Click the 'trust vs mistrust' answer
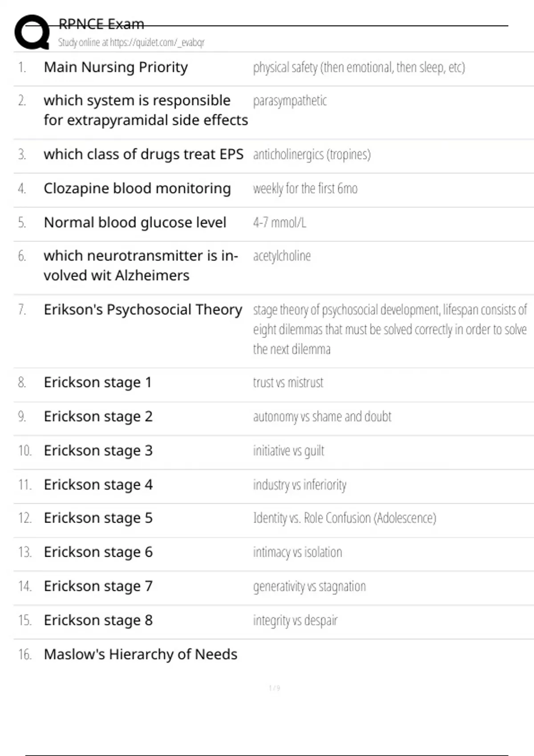Viewport: 534px width, 756px height. click(x=288, y=382)
